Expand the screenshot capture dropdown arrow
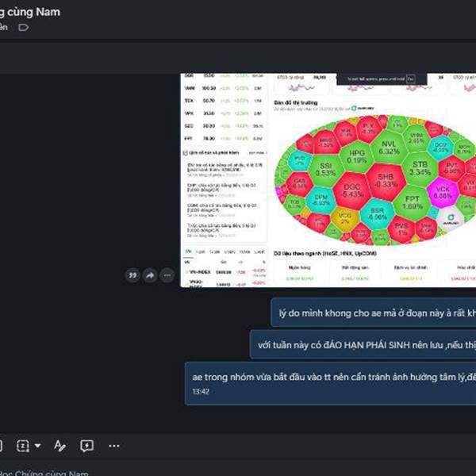Viewport: 476px width, 476px height. coord(37,446)
